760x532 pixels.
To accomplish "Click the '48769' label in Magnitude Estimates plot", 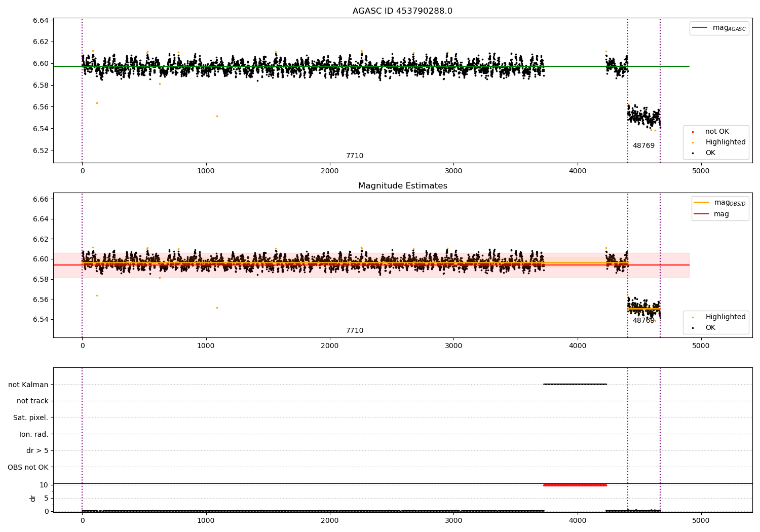I will 643,321.
